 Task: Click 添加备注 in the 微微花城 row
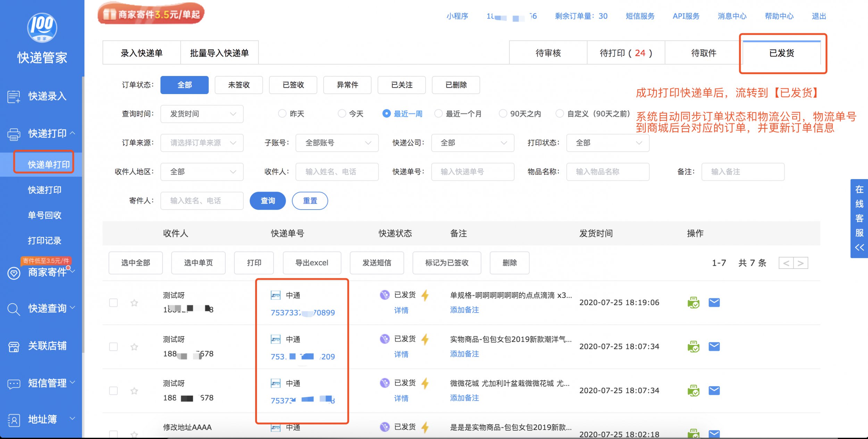465,398
